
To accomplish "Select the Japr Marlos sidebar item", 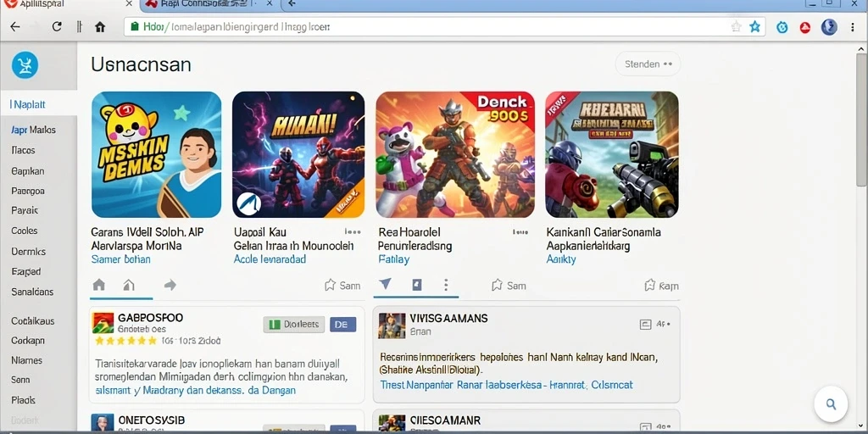I will [x=33, y=130].
